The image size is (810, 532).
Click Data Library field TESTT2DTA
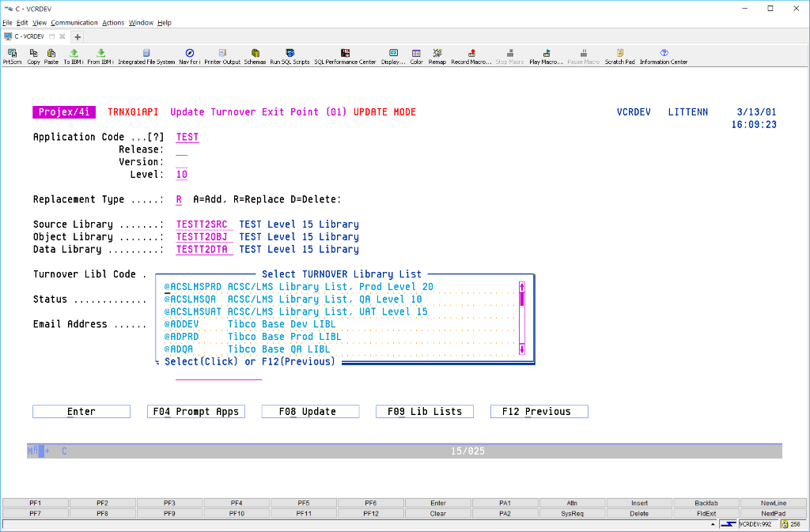204,249
